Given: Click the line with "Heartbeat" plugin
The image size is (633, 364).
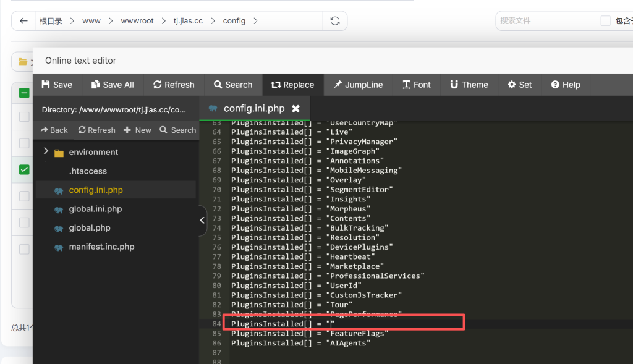Looking at the screenshot, I should tap(303, 256).
